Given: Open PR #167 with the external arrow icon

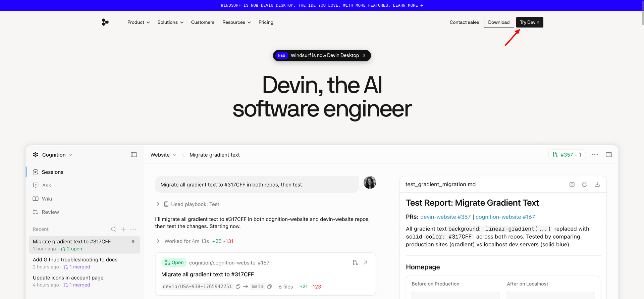Looking at the screenshot, I should (365, 263).
